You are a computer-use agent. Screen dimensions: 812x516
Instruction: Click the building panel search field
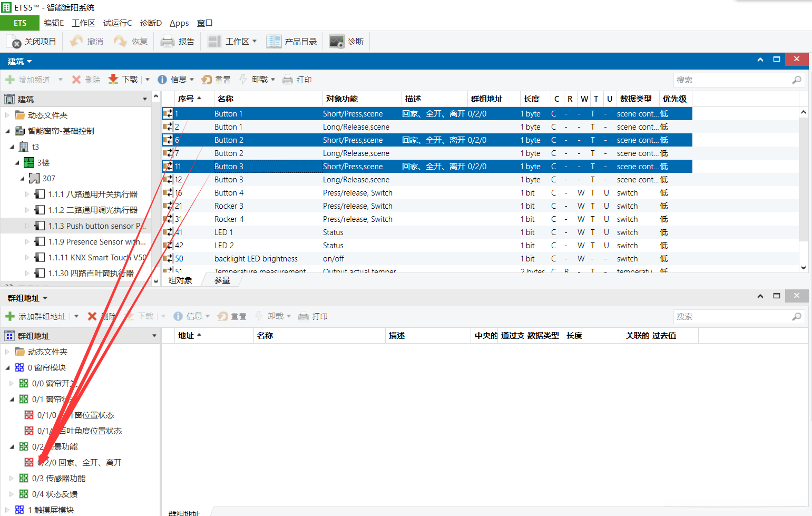pos(731,80)
